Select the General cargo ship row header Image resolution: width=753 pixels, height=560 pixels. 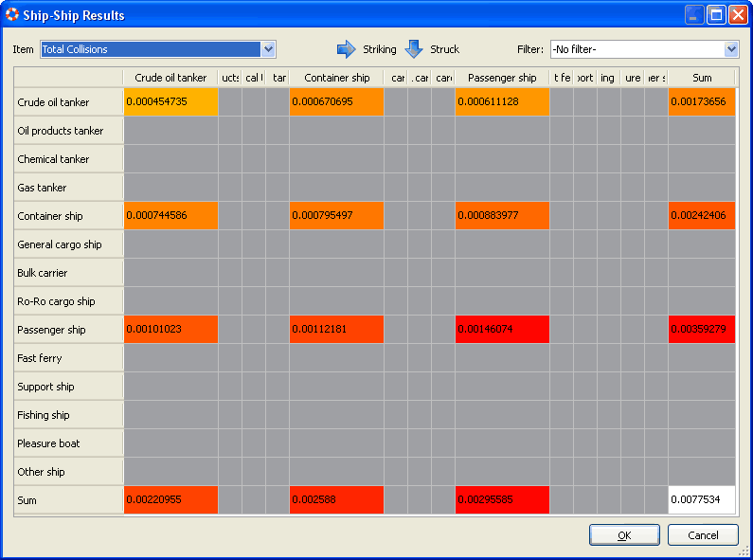coord(69,244)
